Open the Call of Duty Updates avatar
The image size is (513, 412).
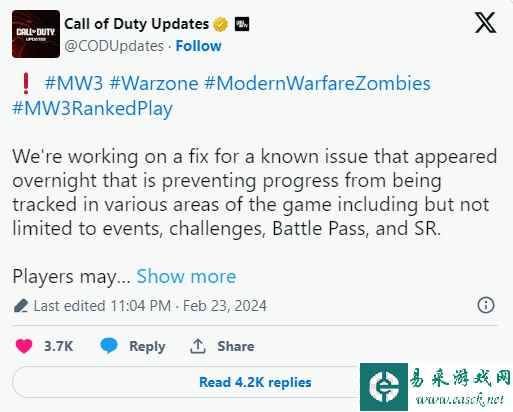pyautogui.click(x=36, y=34)
